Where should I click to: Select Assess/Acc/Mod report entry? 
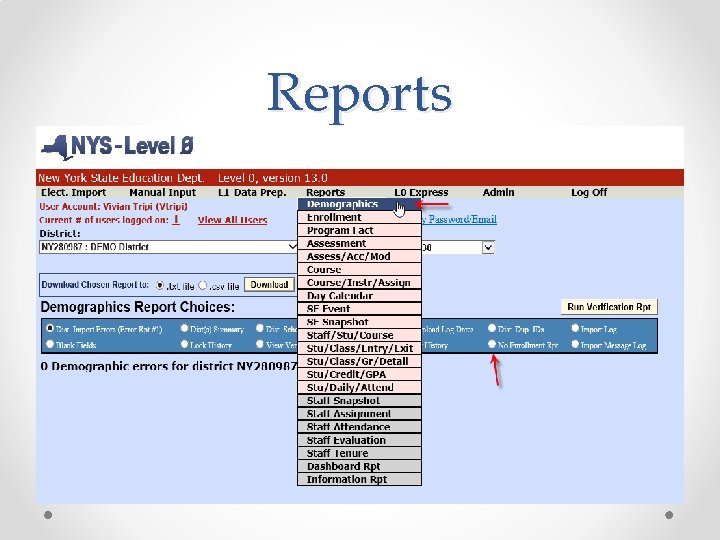point(359,256)
